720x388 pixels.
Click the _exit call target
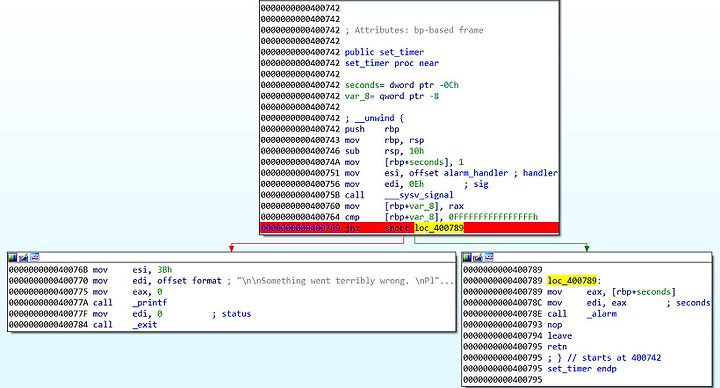(145, 325)
